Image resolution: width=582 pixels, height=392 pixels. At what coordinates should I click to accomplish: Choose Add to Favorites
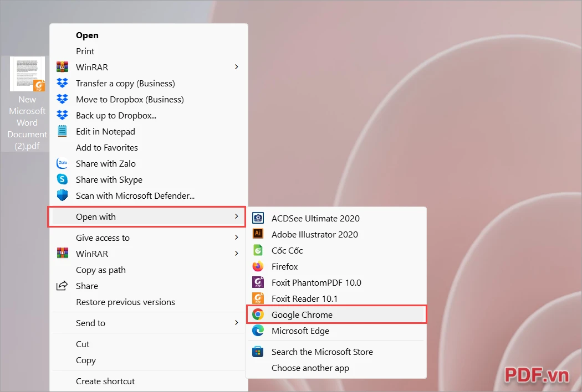[x=149, y=147]
